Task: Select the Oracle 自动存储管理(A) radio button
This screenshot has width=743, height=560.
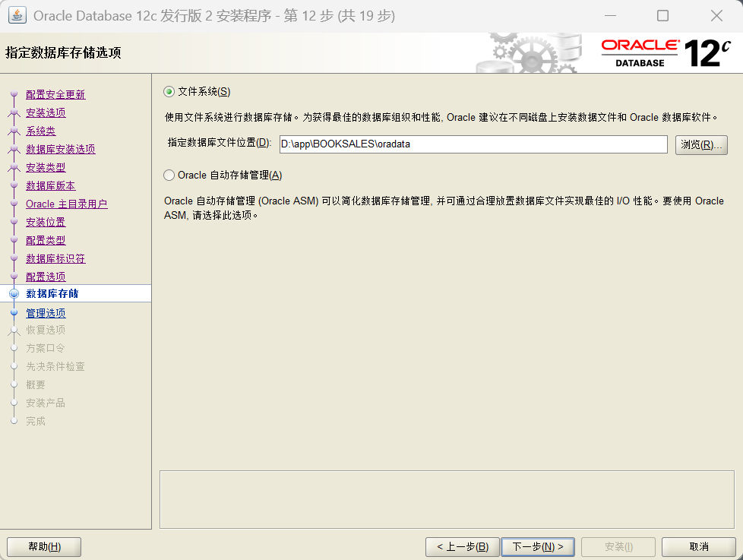Action: tap(169, 176)
